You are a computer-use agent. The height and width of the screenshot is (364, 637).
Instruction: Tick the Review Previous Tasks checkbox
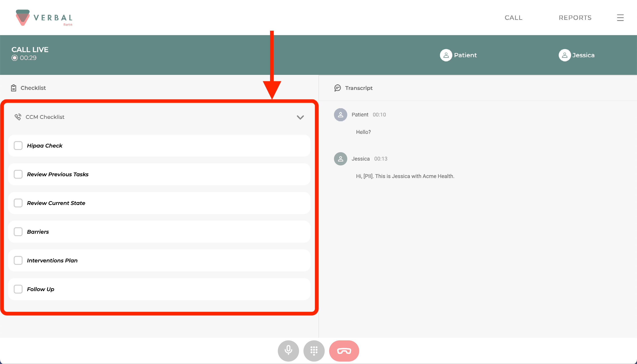(18, 174)
